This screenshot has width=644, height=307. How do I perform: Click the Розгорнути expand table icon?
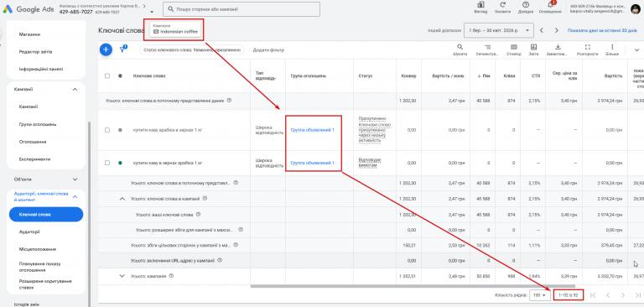587,47
